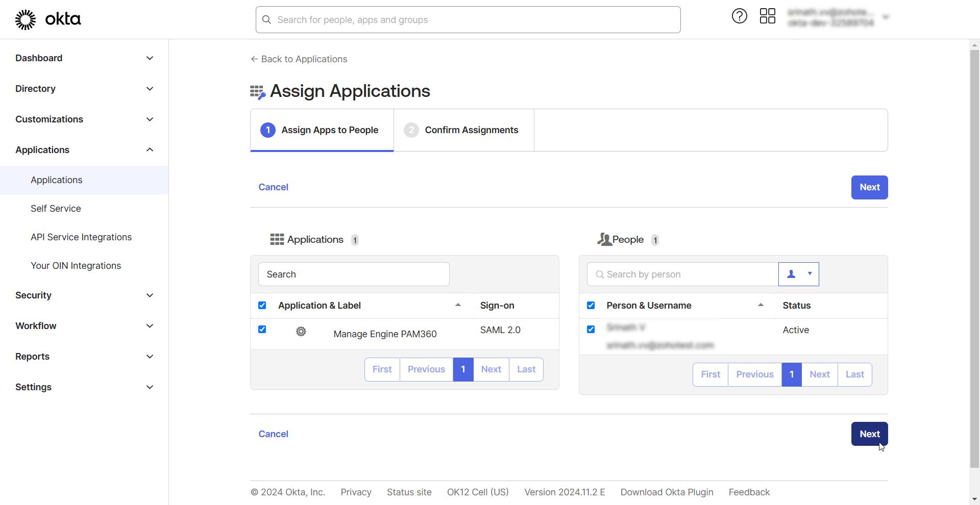
Task: Uncheck the selected person row checkbox
Action: point(590,329)
